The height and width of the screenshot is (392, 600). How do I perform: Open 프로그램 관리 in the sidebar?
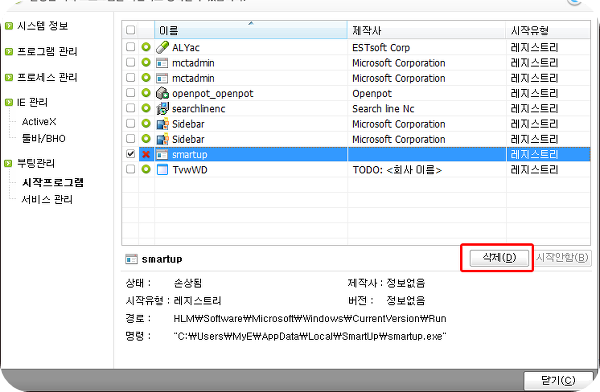[x=47, y=51]
